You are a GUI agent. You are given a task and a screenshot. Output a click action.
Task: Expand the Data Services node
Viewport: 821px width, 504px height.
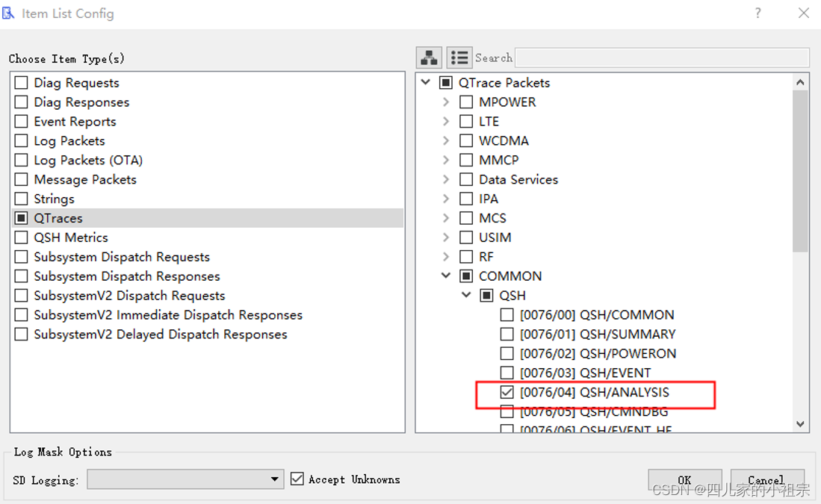pos(446,179)
